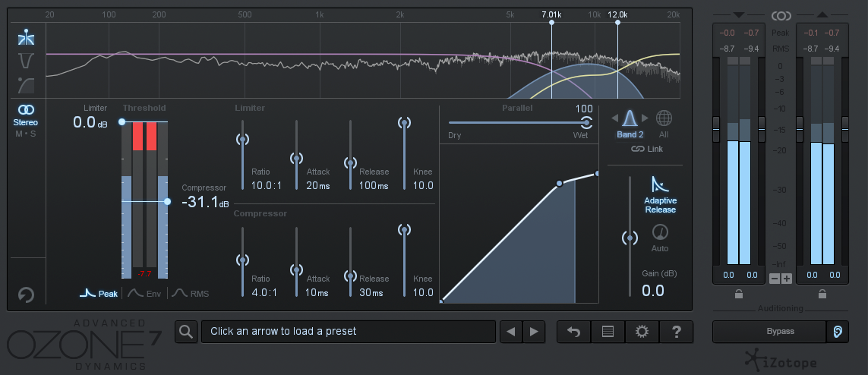Select the detection filter view icon
Viewport: 868px width, 375px height.
[26, 60]
